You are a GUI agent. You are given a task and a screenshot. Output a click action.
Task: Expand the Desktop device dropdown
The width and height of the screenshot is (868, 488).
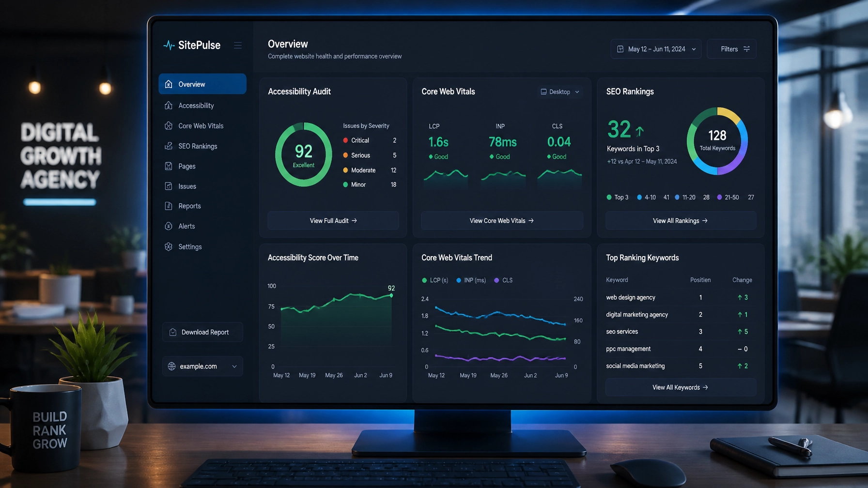[560, 92]
